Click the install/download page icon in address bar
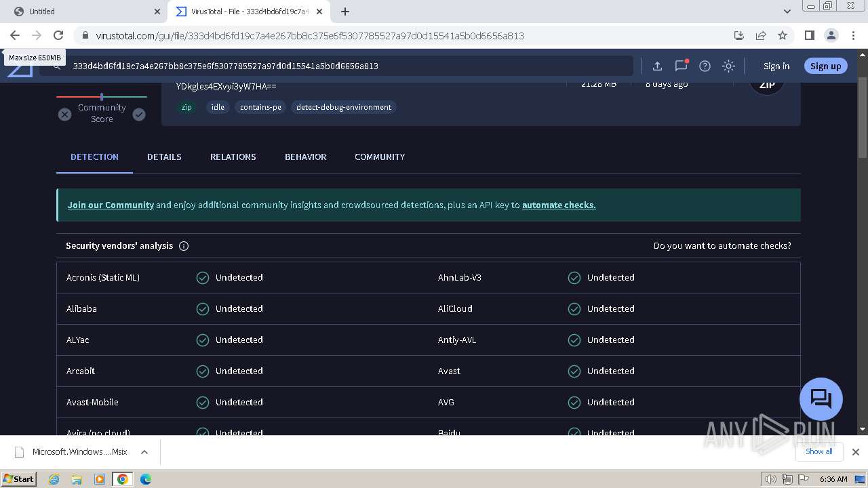868x488 pixels. pyautogui.click(x=739, y=35)
